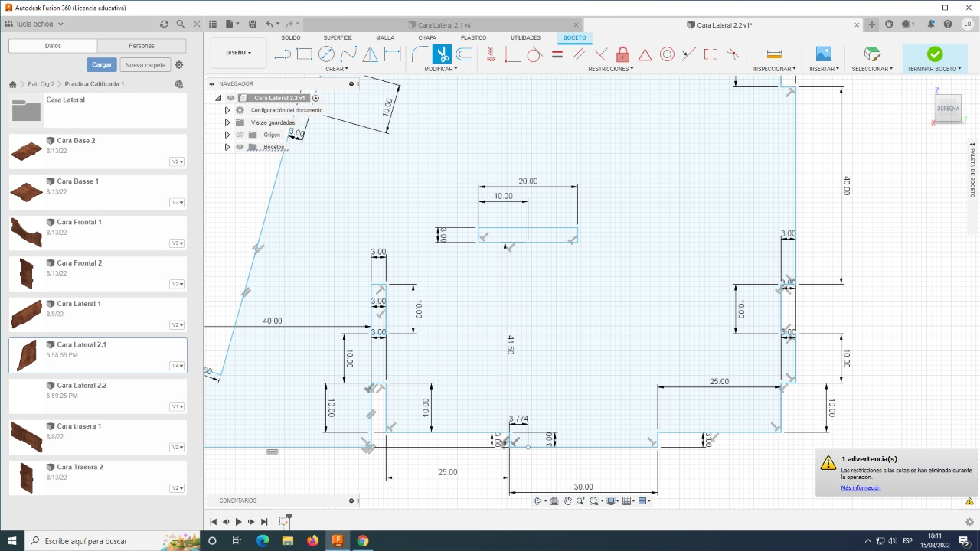Image resolution: width=980 pixels, height=551 pixels.
Task: Open version V4 dropdown of Cara Lateral 2.1
Action: pos(177,366)
